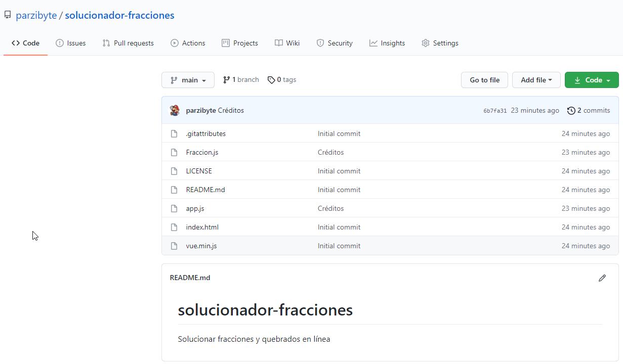Open the Pull requests tab
The height and width of the screenshot is (364, 623).
point(128,43)
